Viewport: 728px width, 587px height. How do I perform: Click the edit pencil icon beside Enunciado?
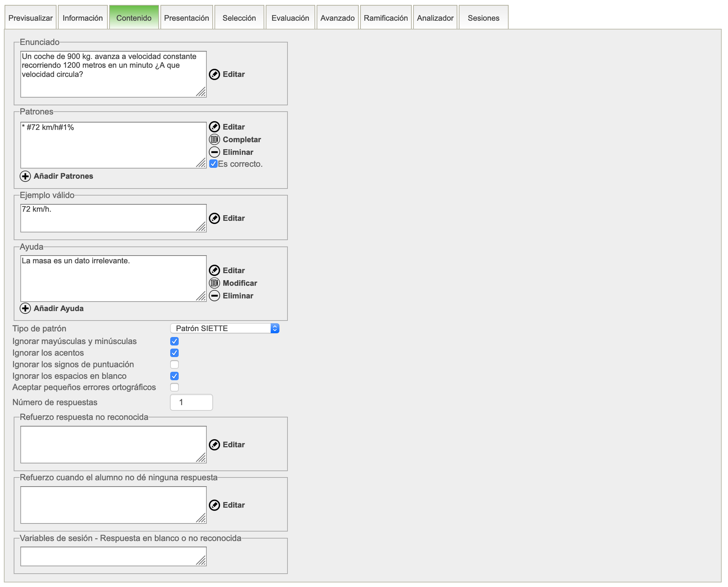214,74
